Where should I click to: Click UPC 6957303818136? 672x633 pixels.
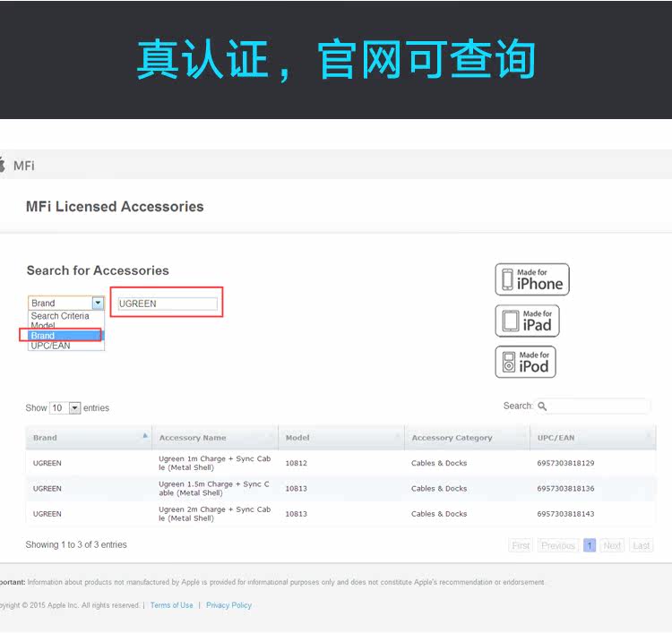565,488
